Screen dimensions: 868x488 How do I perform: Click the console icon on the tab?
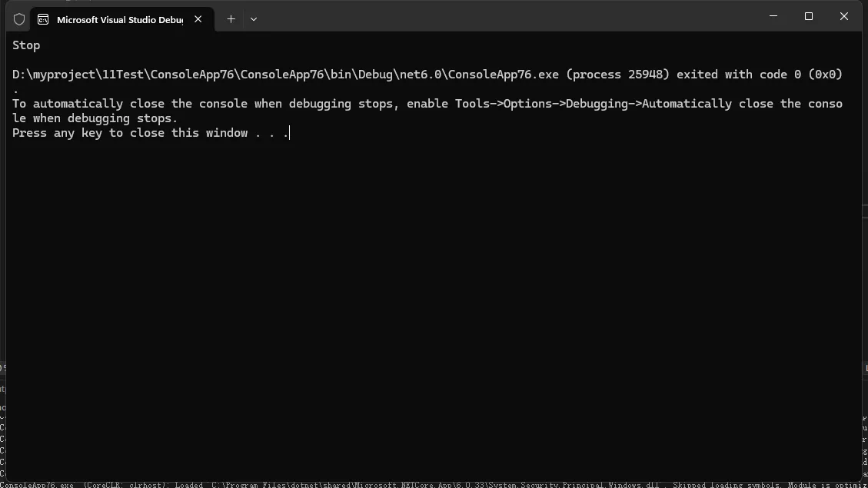click(43, 19)
